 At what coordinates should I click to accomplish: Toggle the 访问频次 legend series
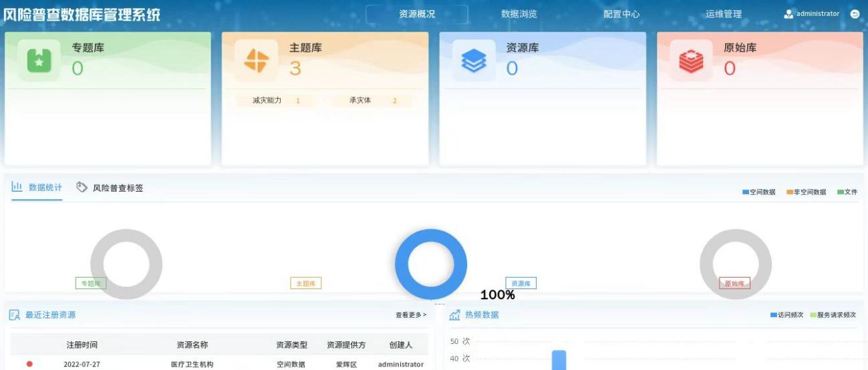click(786, 315)
